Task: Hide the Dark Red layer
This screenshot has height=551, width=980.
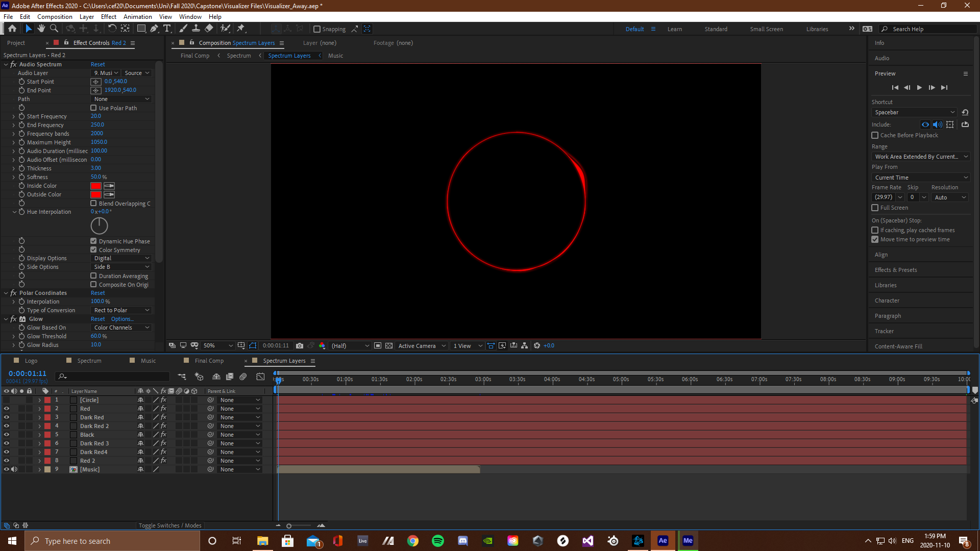Action: [7, 417]
